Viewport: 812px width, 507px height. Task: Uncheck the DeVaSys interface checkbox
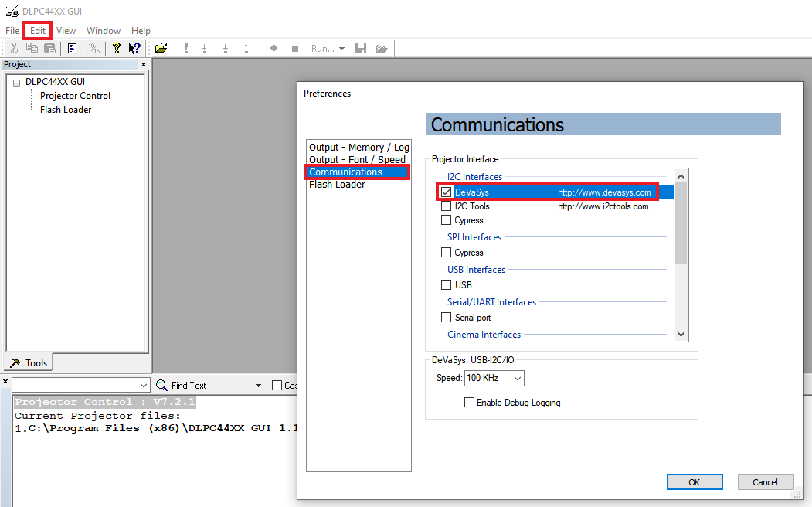click(x=447, y=192)
